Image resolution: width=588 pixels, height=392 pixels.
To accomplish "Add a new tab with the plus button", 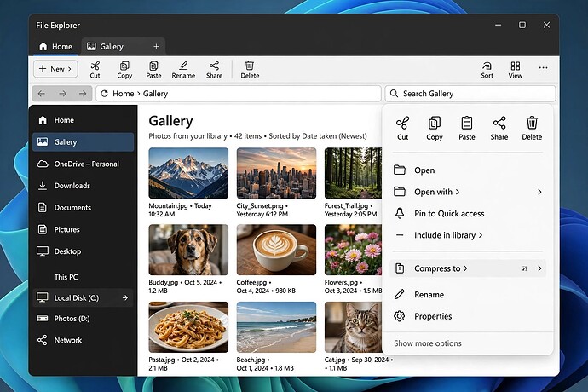I will pyautogui.click(x=156, y=47).
